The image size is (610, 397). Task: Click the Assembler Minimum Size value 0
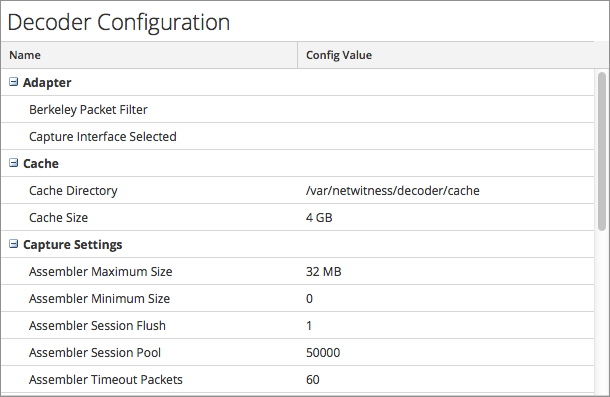309,299
